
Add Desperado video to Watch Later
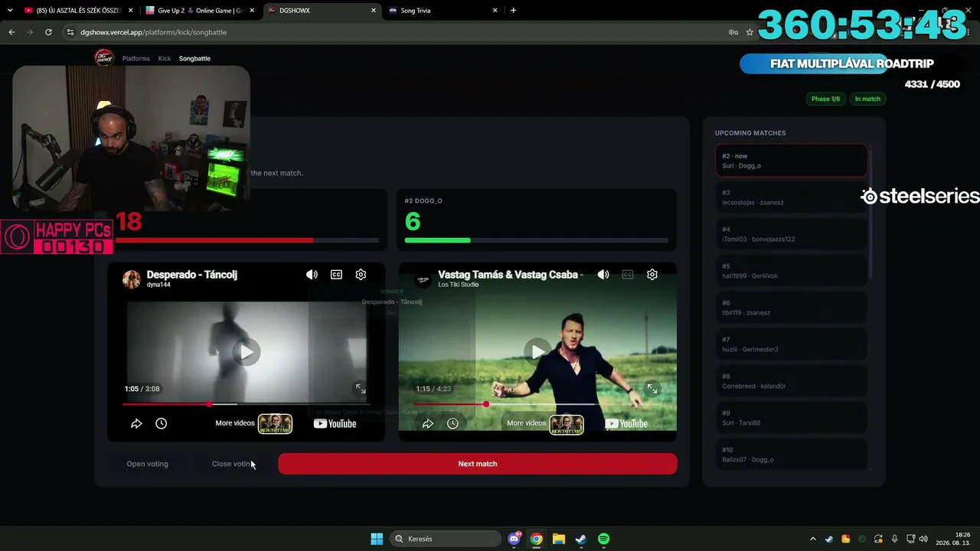pos(161,423)
